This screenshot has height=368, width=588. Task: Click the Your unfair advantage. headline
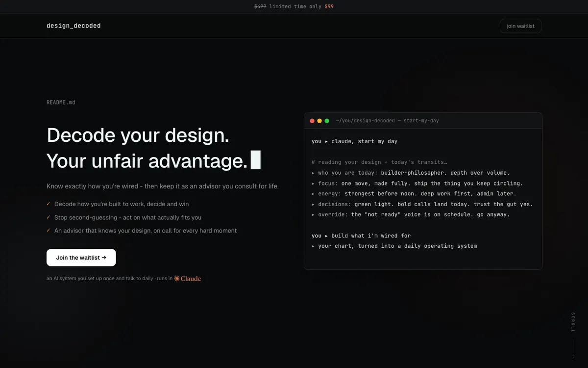click(147, 160)
